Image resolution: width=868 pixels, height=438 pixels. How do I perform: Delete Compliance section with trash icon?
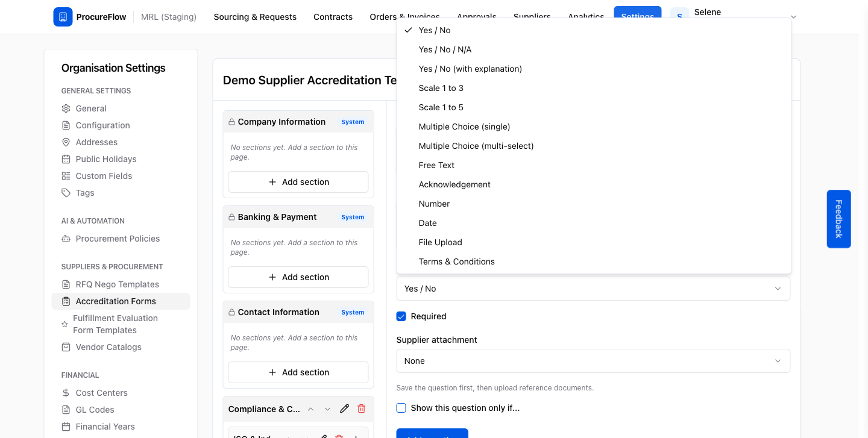pos(361,408)
